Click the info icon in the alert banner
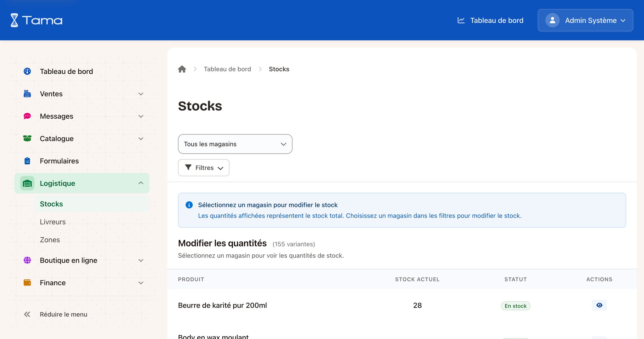The height and width of the screenshot is (339, 644). click(x=189, y=205)
